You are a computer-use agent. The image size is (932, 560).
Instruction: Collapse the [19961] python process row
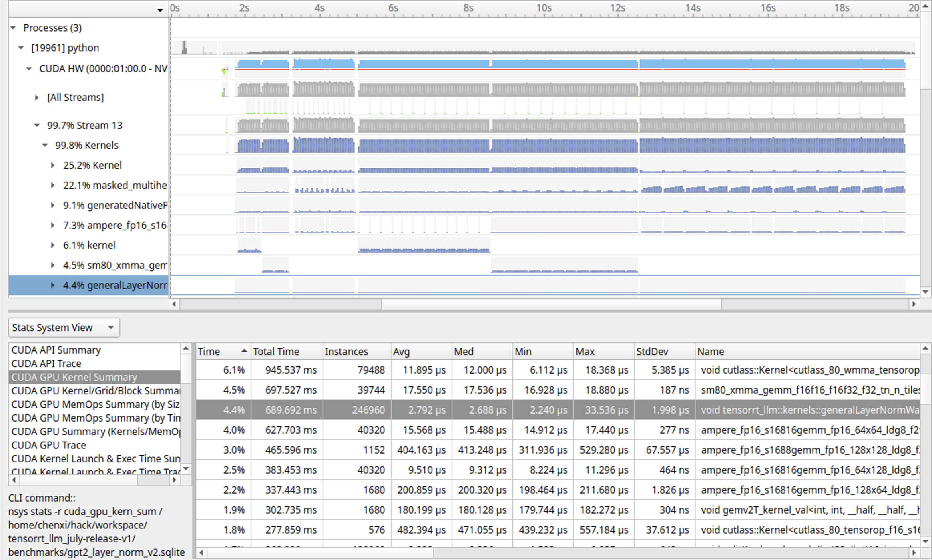[x=21, y=48]
